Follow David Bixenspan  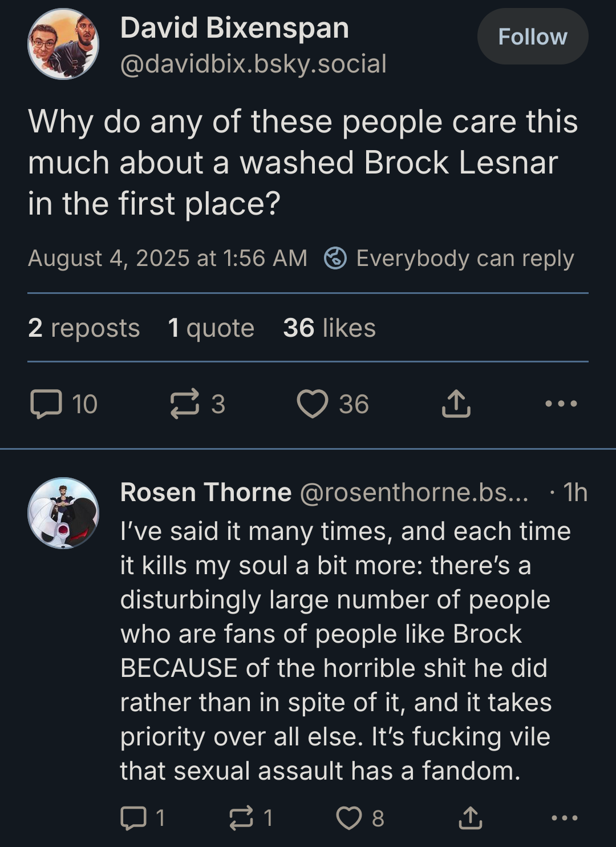pos(533,37)
